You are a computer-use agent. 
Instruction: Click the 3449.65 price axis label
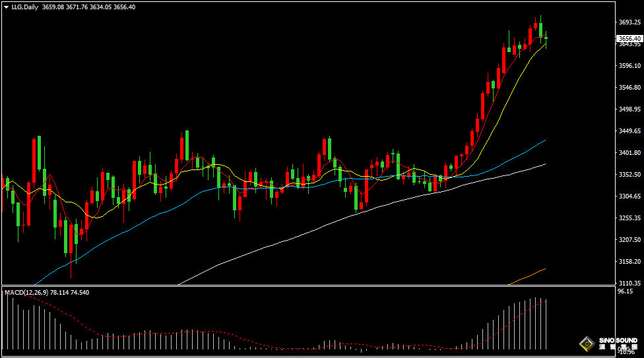[x=629, y=131]
